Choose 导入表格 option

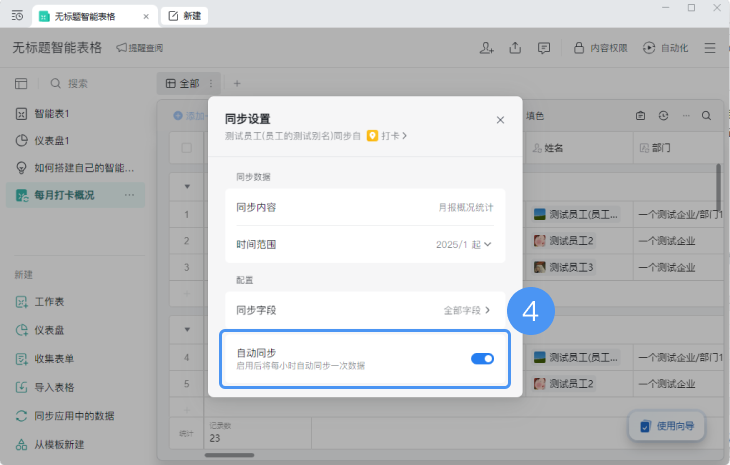coord(45,387)
